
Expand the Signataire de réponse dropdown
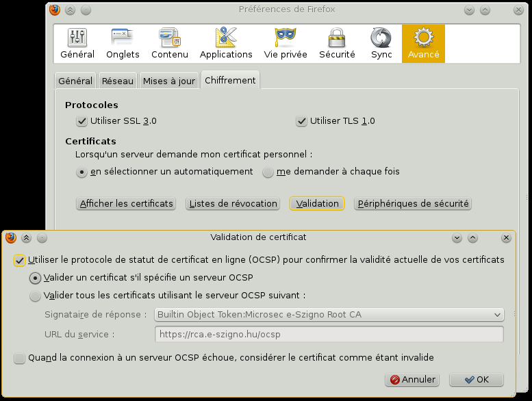click(x=329, y=315)
